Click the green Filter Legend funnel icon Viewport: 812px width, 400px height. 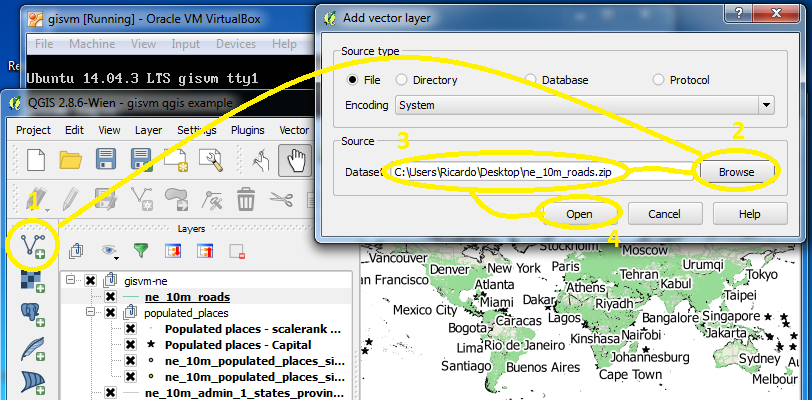[x=140, y=251]
